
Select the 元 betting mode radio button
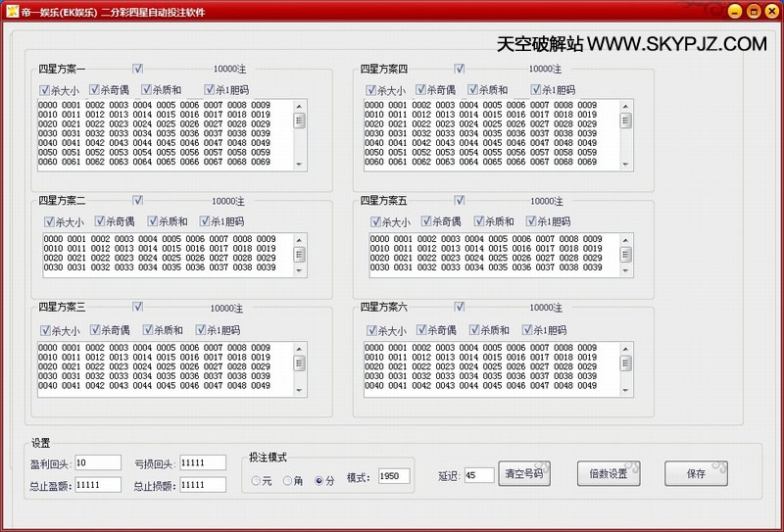(x=258, y=480)
